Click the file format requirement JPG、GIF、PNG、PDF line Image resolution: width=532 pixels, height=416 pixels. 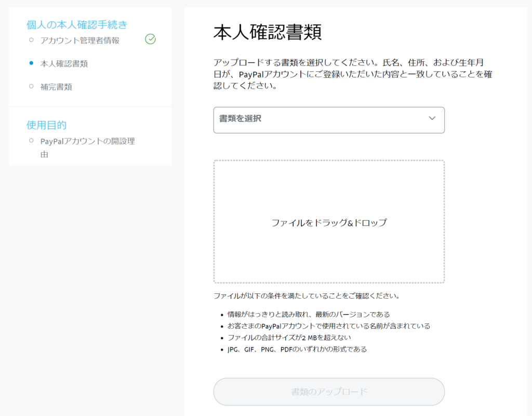click(x=297, y=350)
